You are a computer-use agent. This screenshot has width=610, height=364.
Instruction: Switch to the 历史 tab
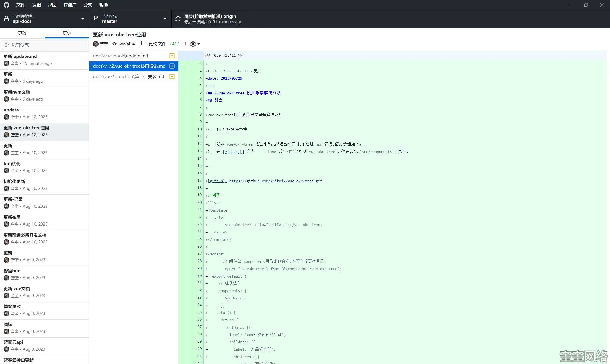tap(67, 33)
